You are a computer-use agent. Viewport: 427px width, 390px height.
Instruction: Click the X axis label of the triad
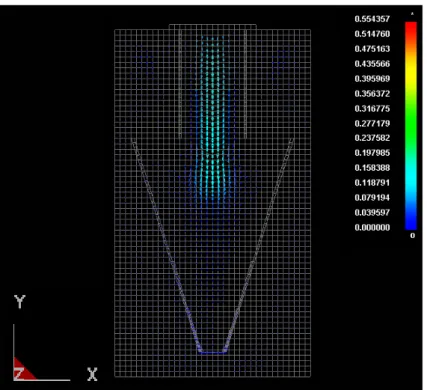click(92, 374)
